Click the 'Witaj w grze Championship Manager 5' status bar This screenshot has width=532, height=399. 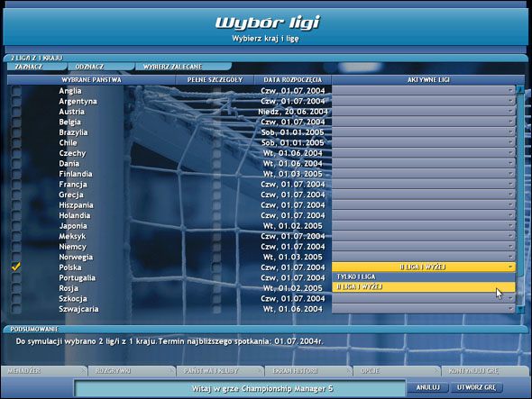point(240,388)
